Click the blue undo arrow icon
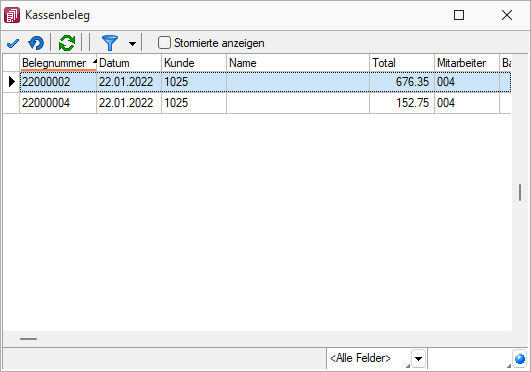The height and width of the screenshot is (372, 531). click(x=36, y=43)
